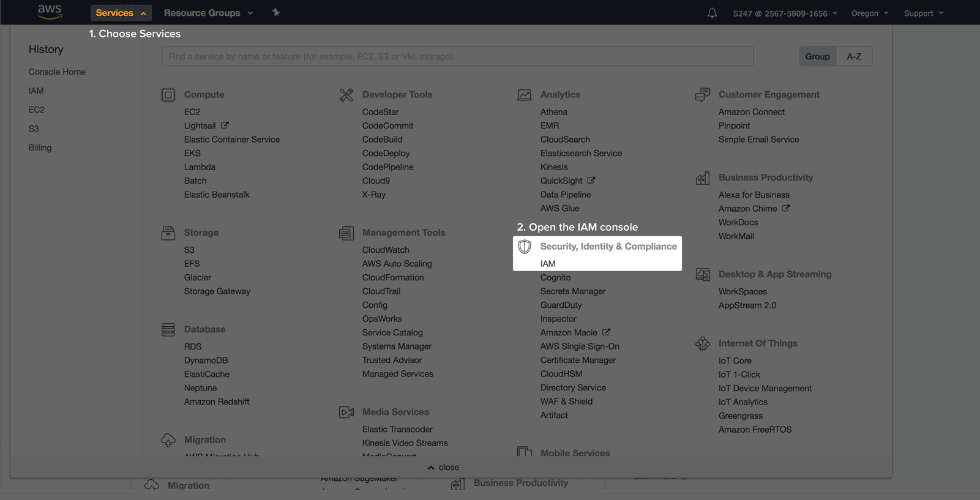Open the account S247 dropdown
The width and height of the screenshot is (980, 500).
pos(785,13)
